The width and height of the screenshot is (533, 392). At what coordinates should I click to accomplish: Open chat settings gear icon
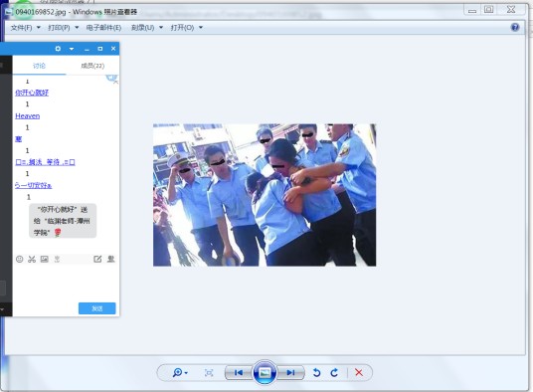point(58,49)
